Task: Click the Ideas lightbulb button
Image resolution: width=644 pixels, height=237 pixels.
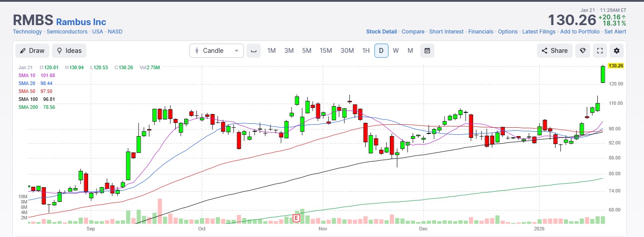Action: (69, 51)
